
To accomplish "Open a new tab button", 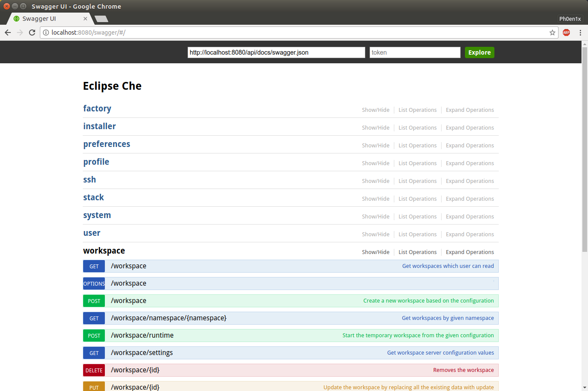I will pyautogui.click(x=101, y=19).
